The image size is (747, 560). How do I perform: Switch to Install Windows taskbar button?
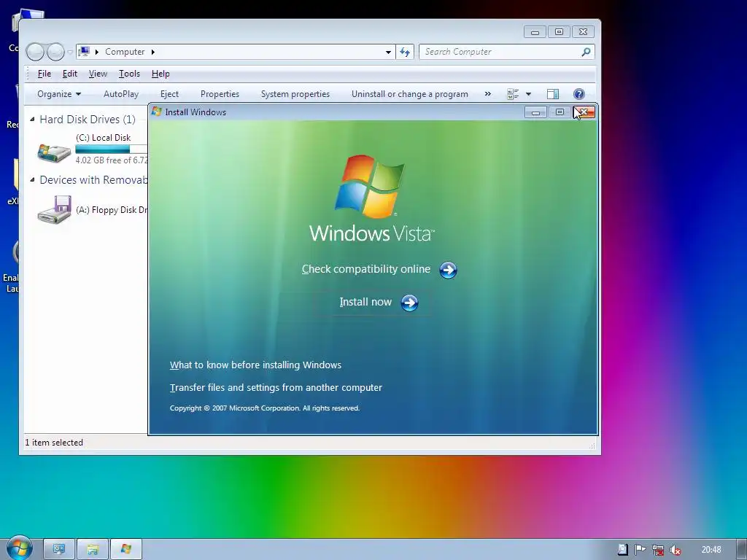coord(125,549)
